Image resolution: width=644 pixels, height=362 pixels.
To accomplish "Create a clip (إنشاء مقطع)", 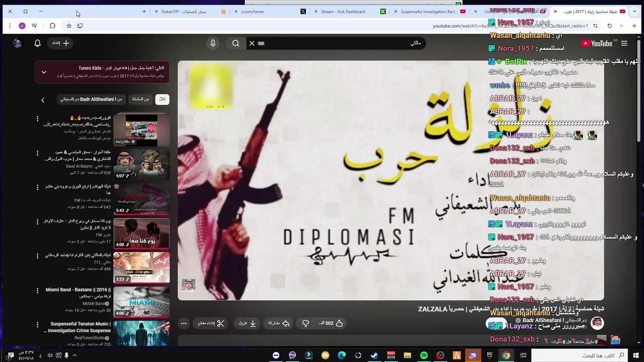I will 211,323.
